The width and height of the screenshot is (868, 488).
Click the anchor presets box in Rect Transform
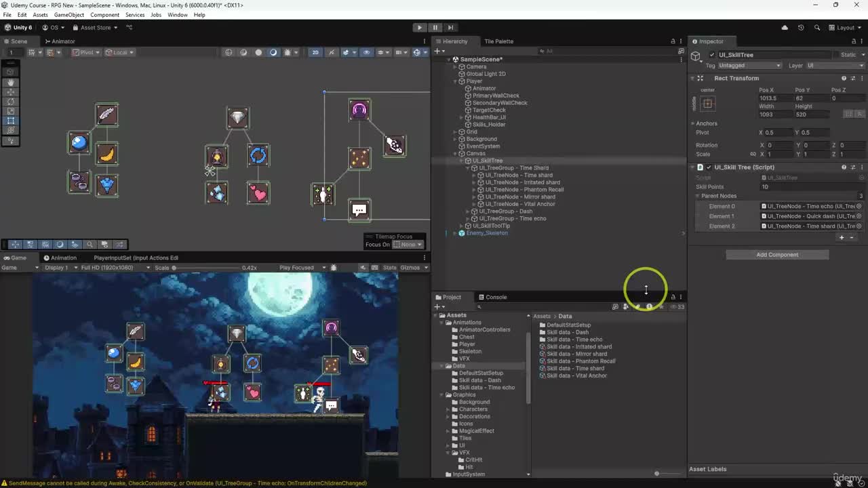point(707,104)
